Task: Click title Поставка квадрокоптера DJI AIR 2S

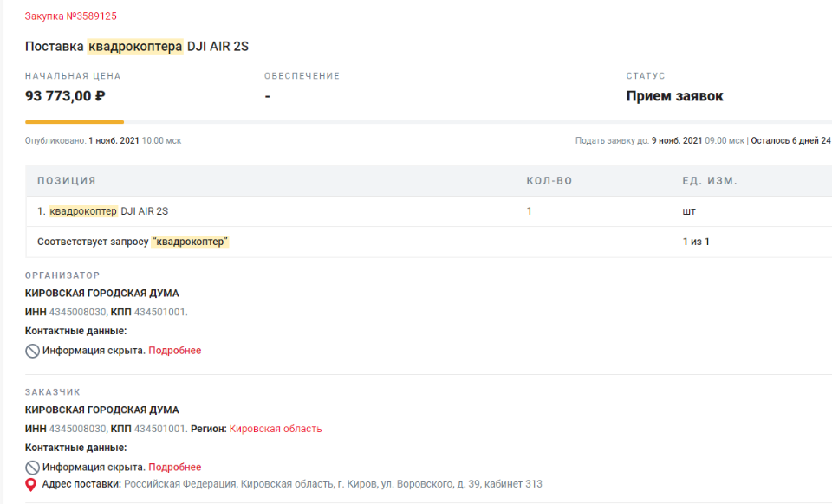Action: pos(136,47)
